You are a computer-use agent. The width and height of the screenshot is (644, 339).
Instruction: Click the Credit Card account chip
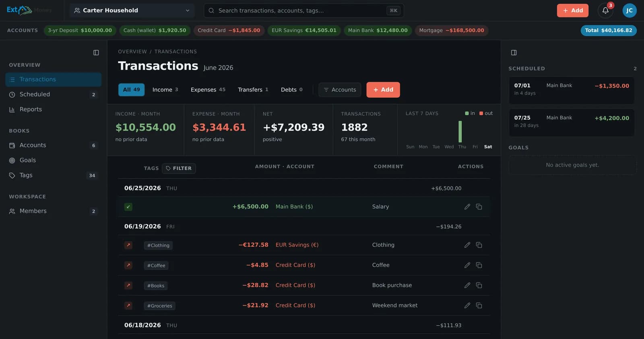click(x=229, y=30)
